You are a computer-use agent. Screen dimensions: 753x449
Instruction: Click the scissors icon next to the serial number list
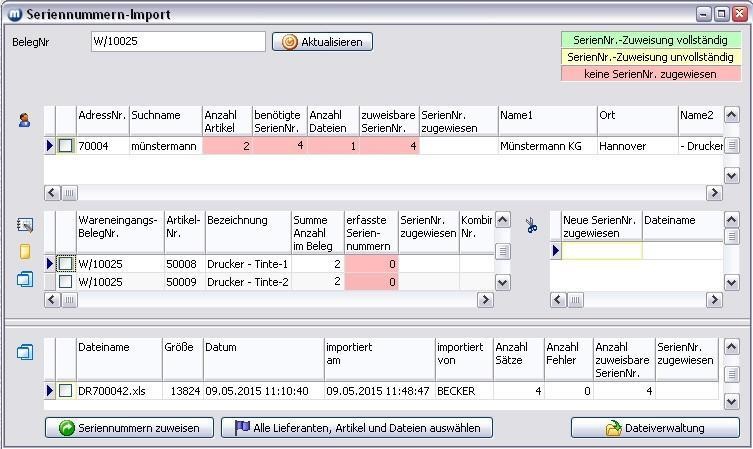pos(531,226)
